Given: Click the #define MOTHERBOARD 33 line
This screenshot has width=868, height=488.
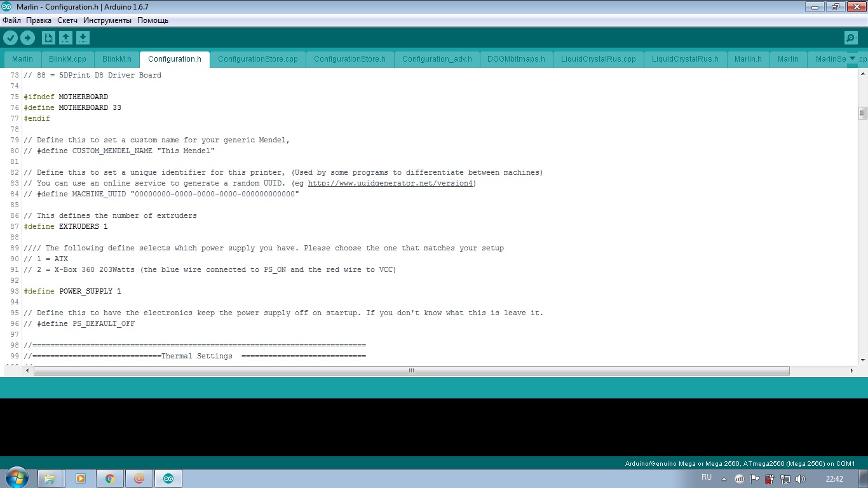Looking at the screenshot, I should pyautogui.click(x=72, y=107).
